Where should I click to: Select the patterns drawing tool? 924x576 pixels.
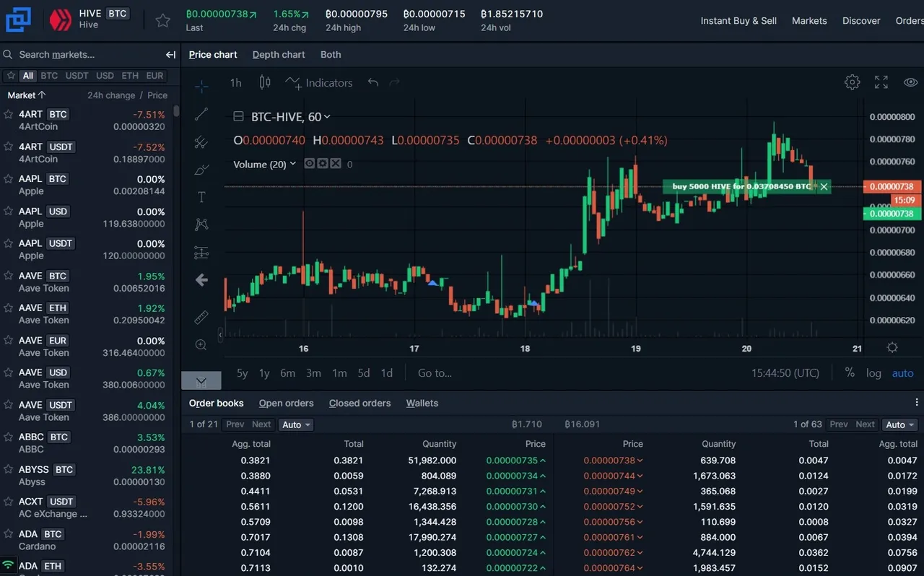point(201,224)
